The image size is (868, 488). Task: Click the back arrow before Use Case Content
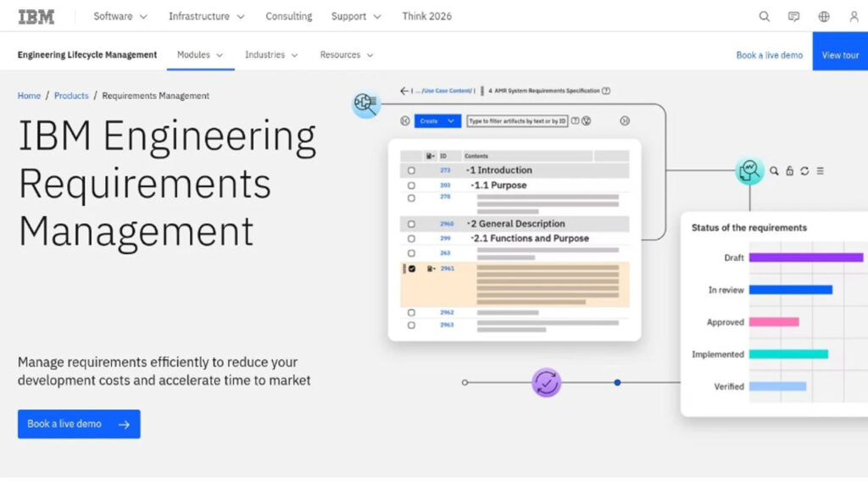point(404,91)
